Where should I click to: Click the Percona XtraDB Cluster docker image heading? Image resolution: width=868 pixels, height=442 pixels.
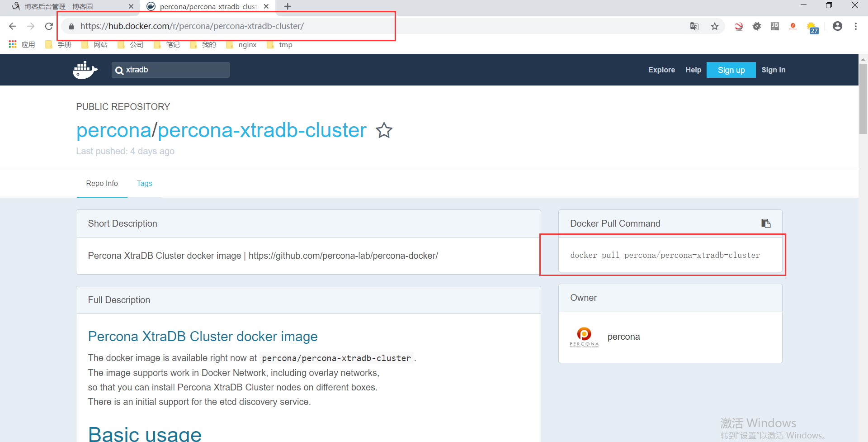coord(203,337)
